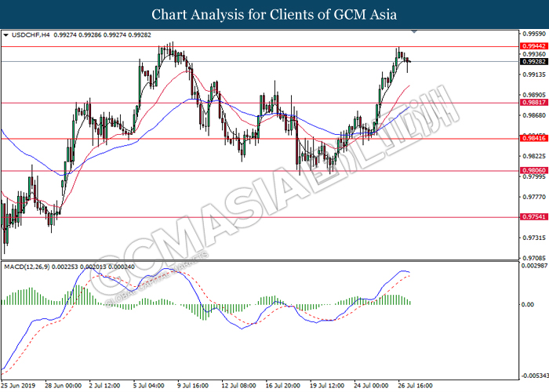Click the chart title banner text

[x=274, y=14]
